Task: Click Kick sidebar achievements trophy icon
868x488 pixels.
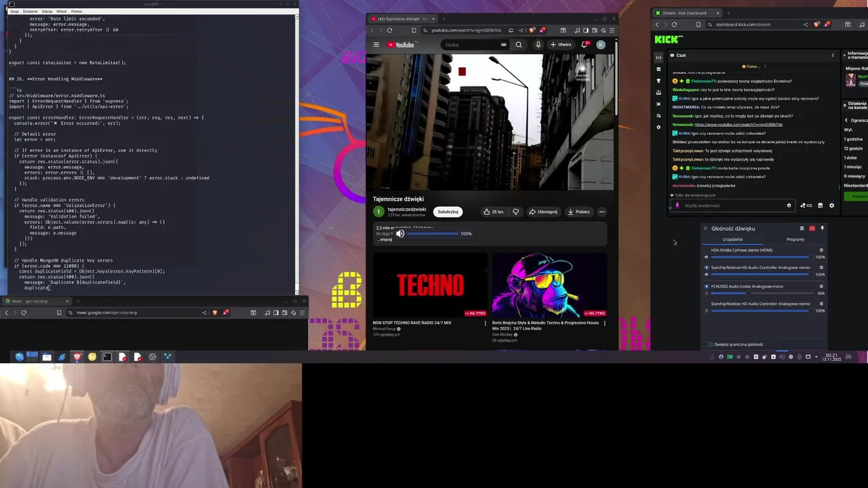Action: (x=658, y=81)
